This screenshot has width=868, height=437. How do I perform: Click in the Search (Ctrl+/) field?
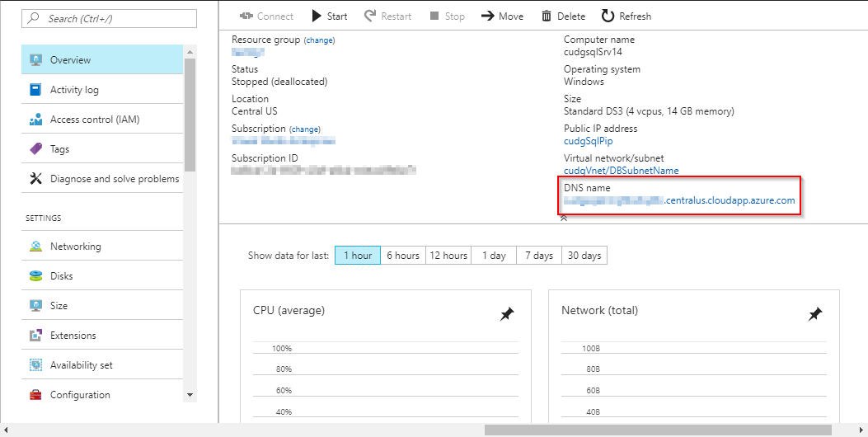[109, 18]
